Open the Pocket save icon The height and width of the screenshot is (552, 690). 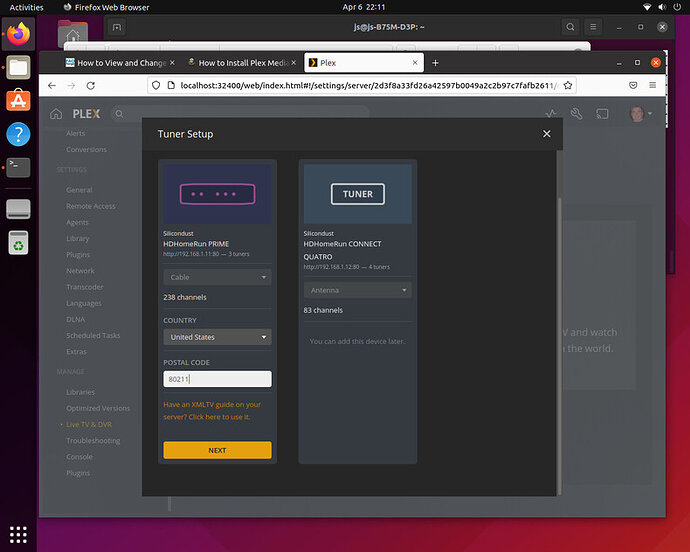633,85
